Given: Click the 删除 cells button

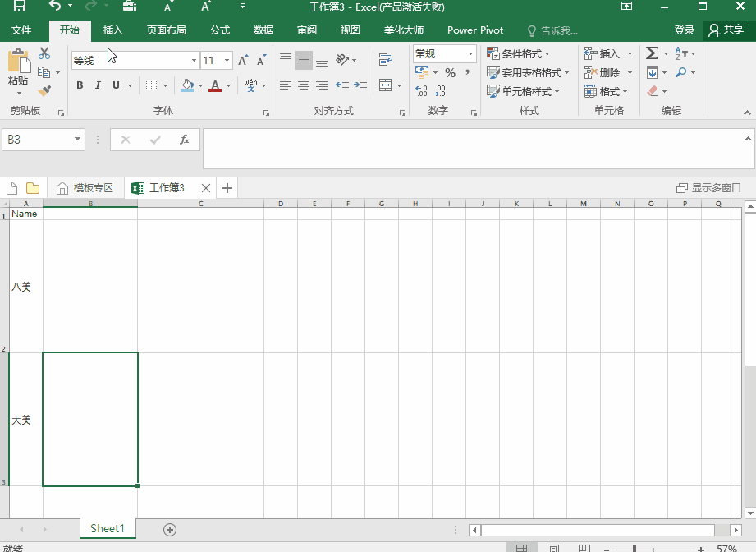Looking at the screenshot, I should 603,72.
